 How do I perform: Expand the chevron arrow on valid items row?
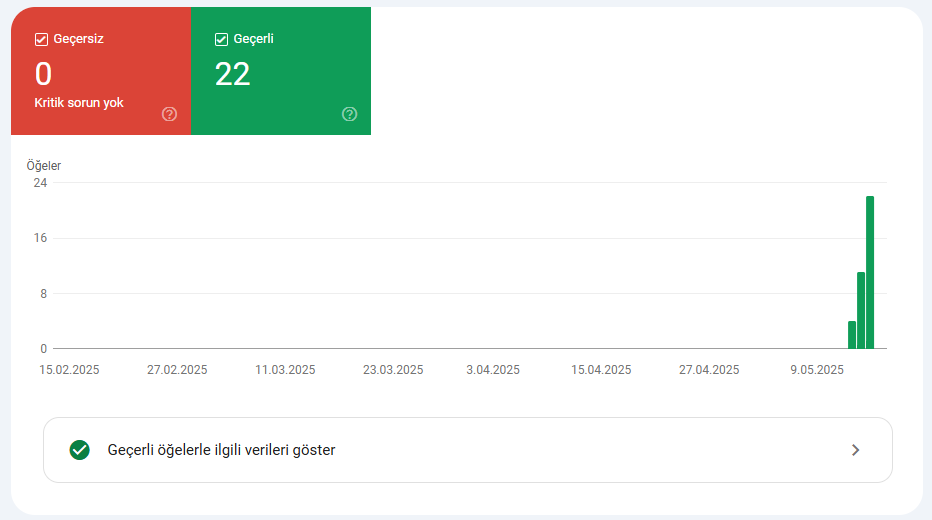click(855, 450)
